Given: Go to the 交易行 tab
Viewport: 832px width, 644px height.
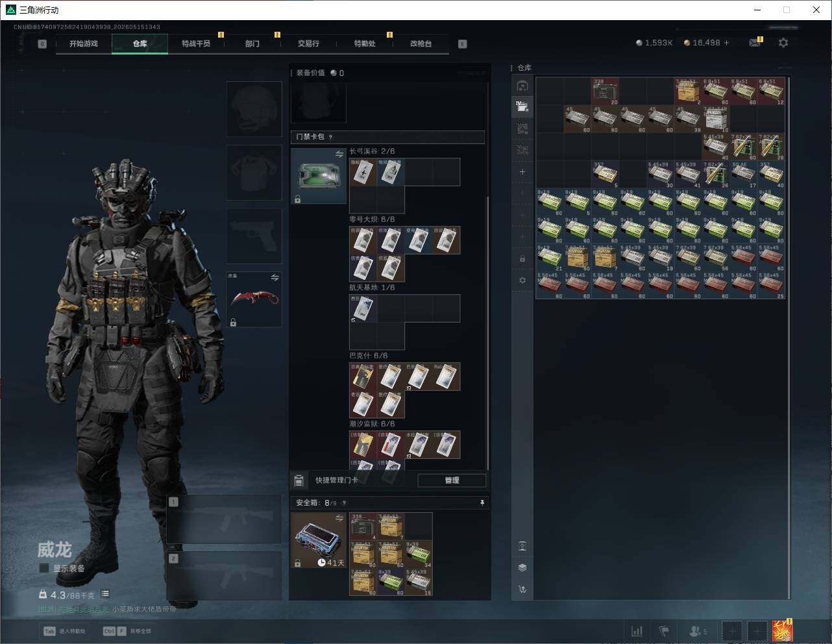Looking at the screenshot, I should coord(308,43).
